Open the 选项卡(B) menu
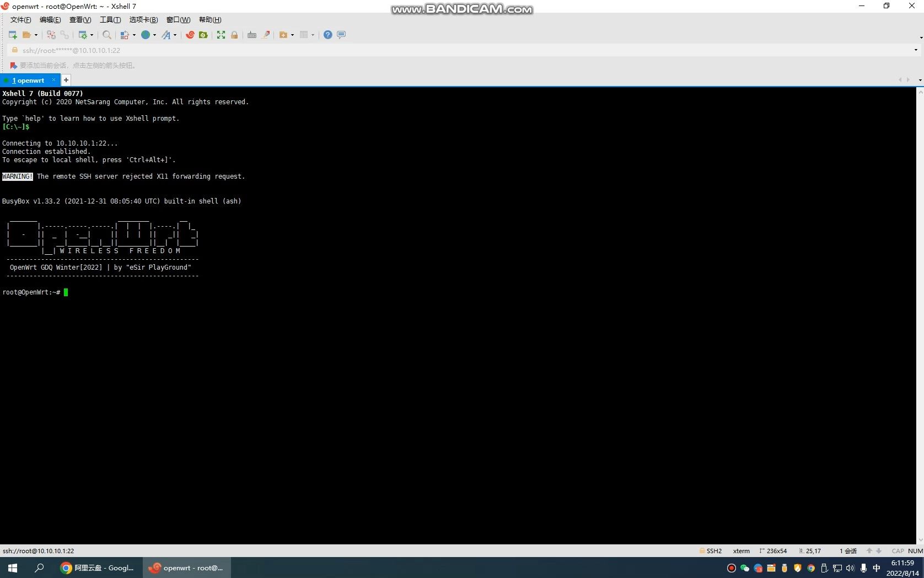This screenshot has height=578, width=924. (143, 20)
